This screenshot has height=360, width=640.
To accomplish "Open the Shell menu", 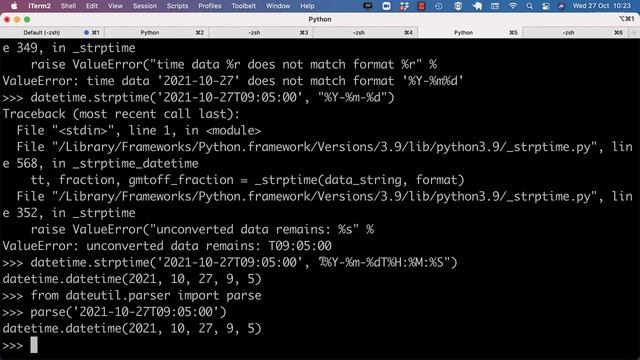I will pos(68,6).
